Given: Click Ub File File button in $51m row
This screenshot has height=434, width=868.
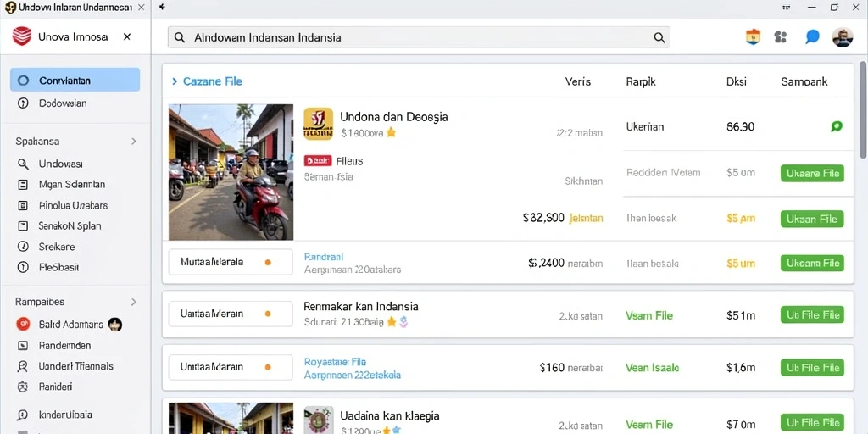Looking at the screenshot, I should click(812, 315).
